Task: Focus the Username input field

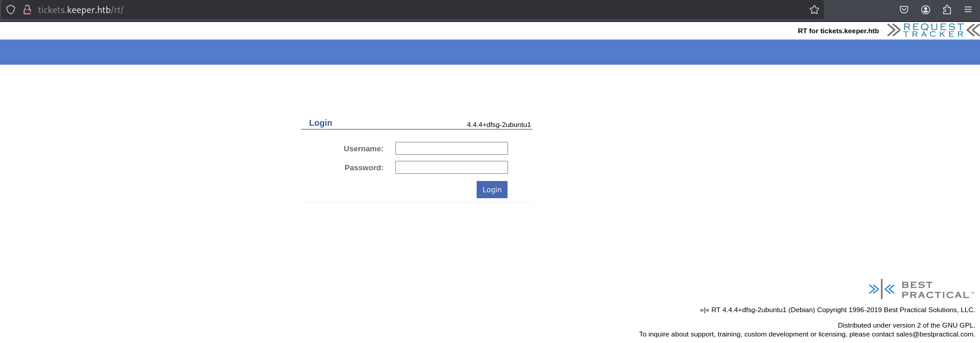Action: pos(451,148)
